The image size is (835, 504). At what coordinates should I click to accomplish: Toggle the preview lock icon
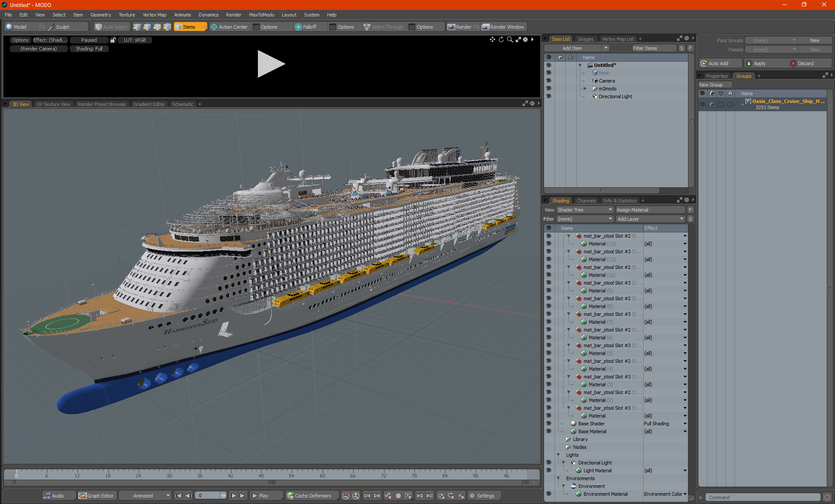tap(113, 40)
